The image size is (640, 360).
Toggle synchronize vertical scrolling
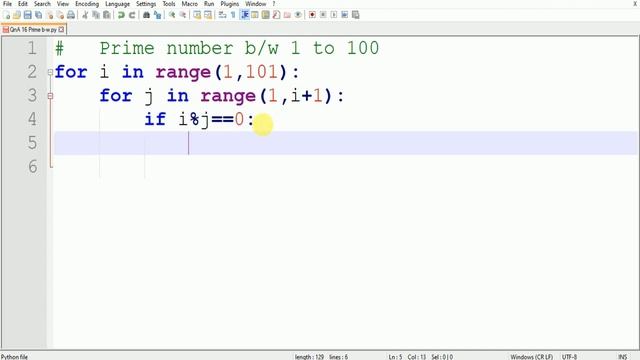pos(197,15)
